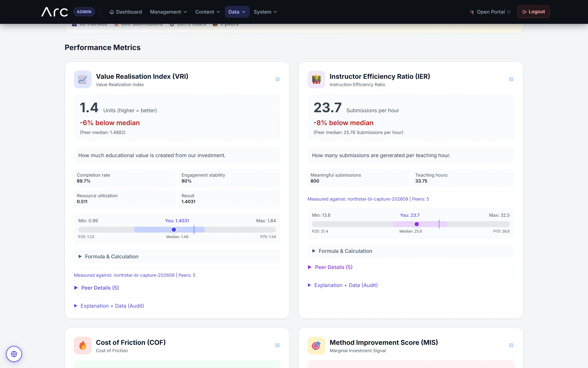
Task: Go to the Dashboard
Action: [x=126, y=12]
